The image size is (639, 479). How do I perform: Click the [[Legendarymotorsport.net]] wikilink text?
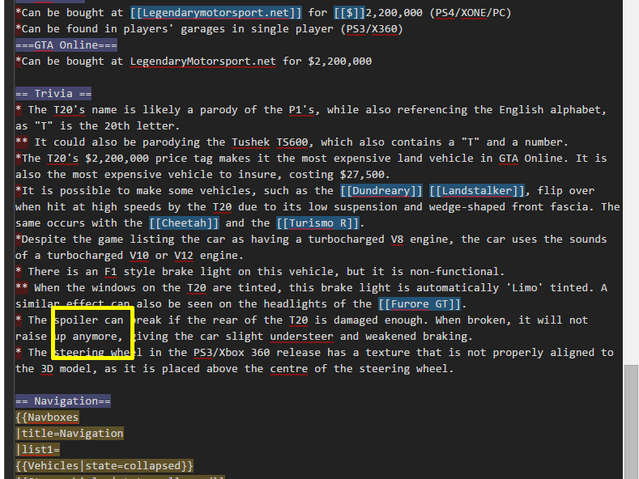tap(216, 13)
